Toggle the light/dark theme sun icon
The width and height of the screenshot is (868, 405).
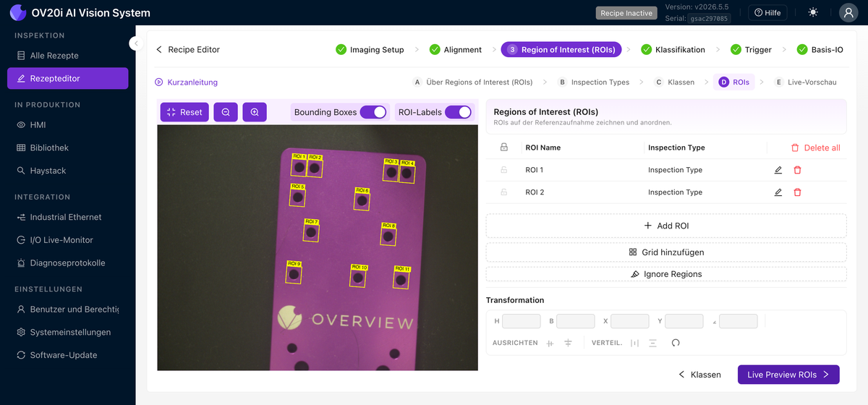[814, 12]
